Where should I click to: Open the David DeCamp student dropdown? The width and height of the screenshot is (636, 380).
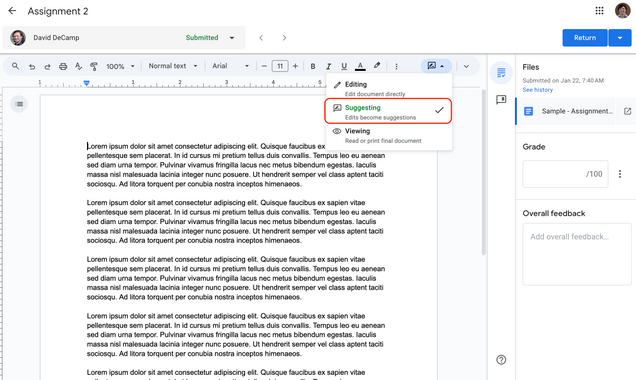[124, 38]
